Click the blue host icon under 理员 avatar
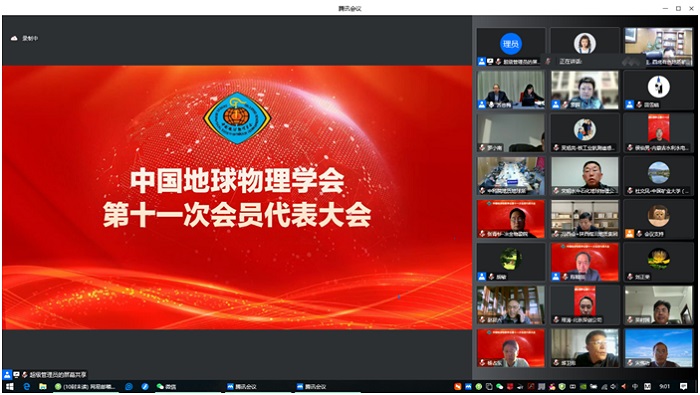The height and width of the screenshot is (395, 700). [482, 62]
